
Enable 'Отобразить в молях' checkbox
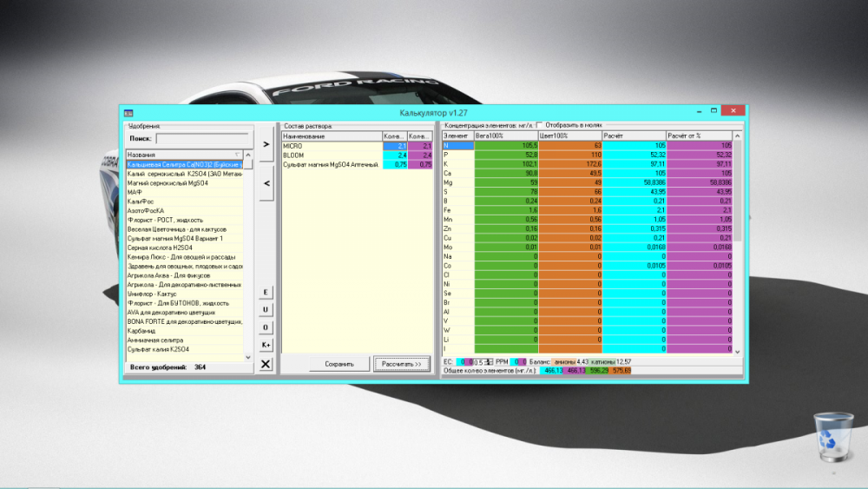click(x=540, y=125)
